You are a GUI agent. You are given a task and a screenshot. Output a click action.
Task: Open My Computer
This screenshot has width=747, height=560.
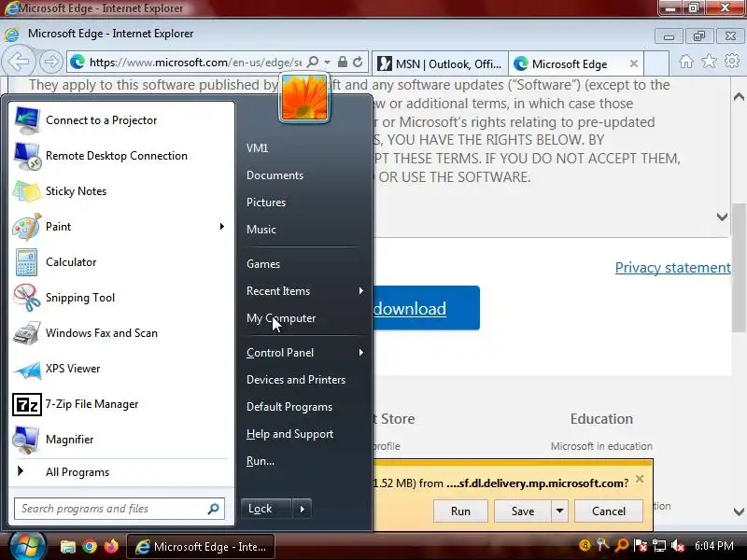[x=281, y=318]
